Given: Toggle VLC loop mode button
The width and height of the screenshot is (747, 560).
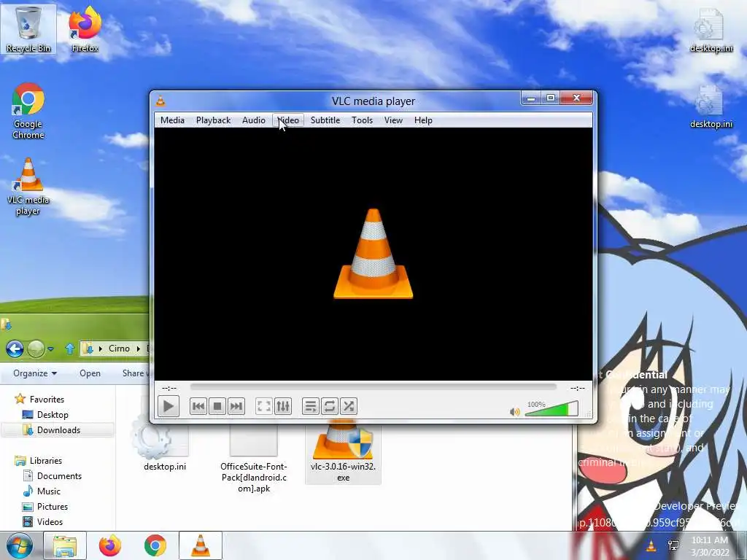Looking at the screenshot, I should coord(329,406).
